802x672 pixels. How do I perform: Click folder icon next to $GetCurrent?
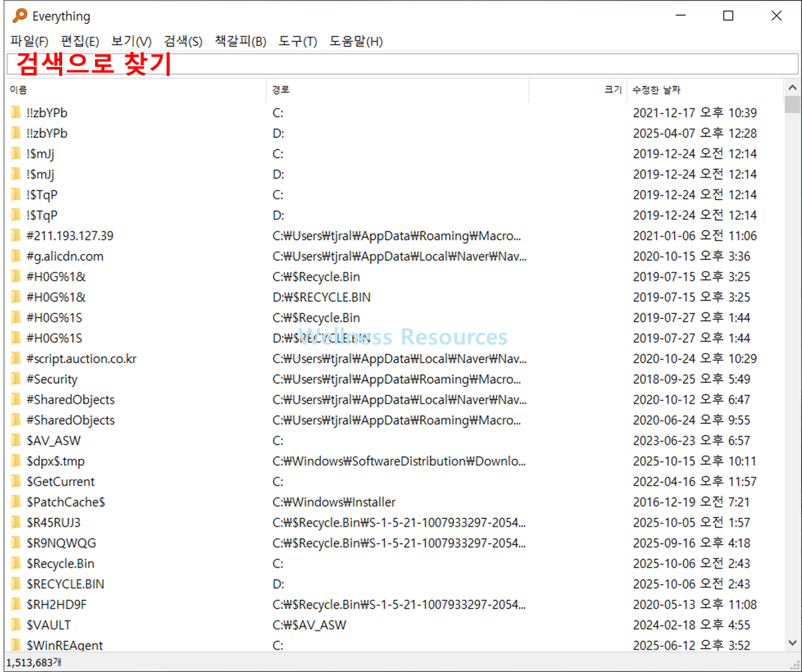16,481
